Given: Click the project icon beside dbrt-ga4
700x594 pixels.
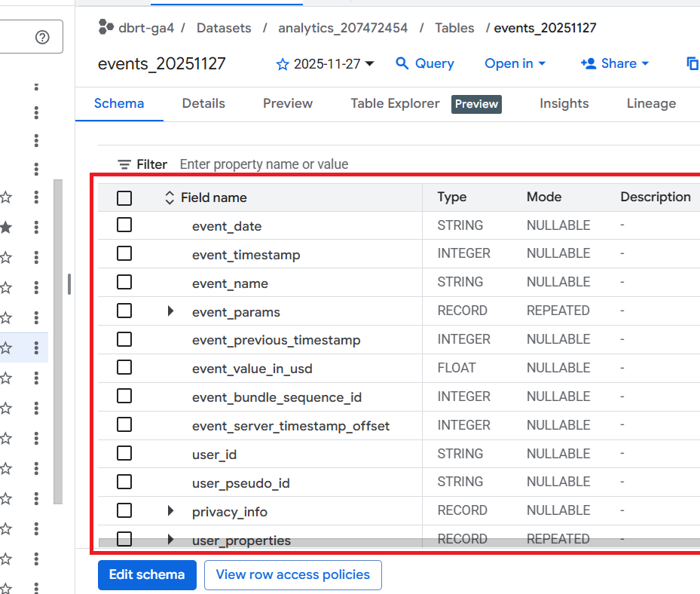Looking at the screenshot, I should (x=106, y=28).
